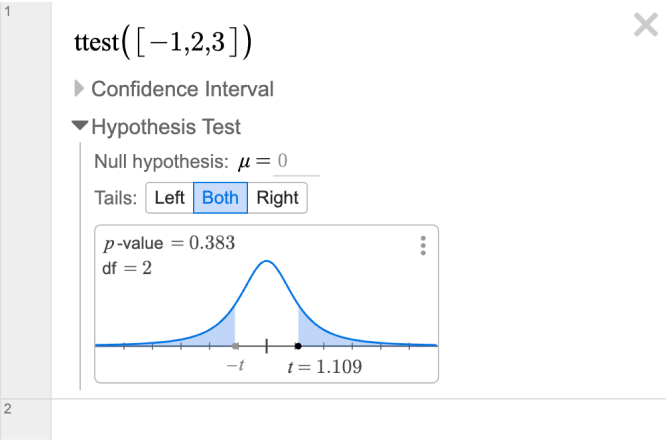Delete expression 1 with the X icon

(646, 25)
